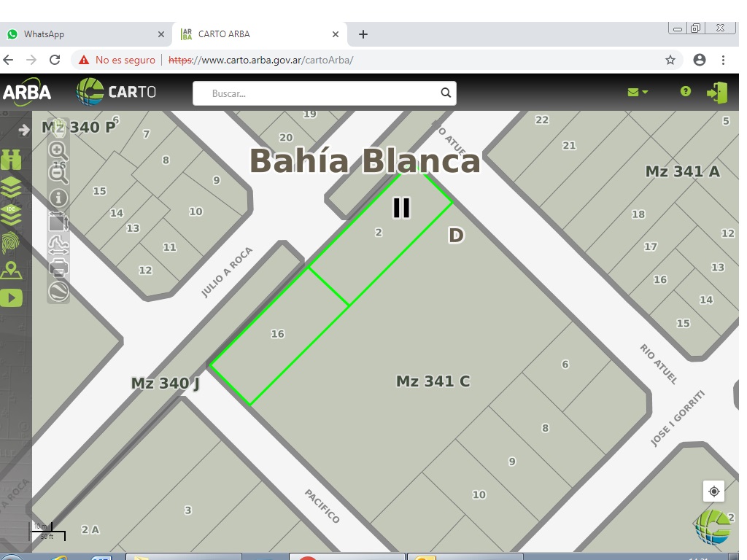Click the 'Bahía Blanca' city label
The image size is (747, 560).
(x=365, y=160)
